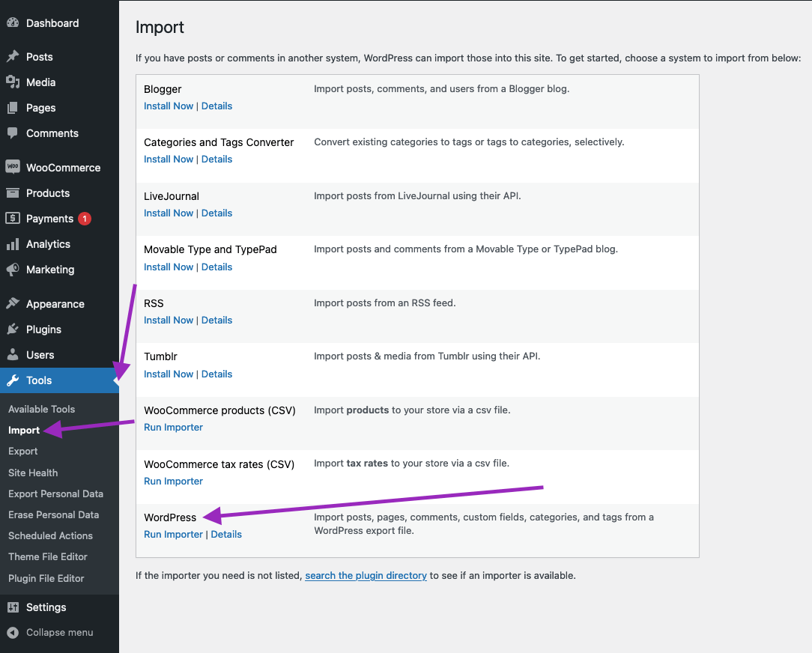
Task: Open Settings using the gear-panel icon
Action: (x=13, y=607)
